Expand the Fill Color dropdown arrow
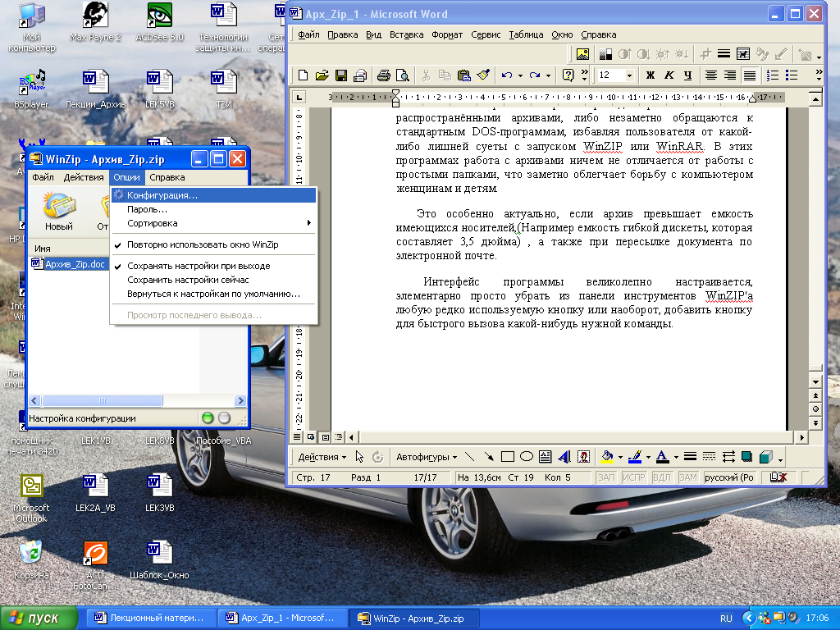This screenshot has height=630, width=840. coord(620,457)
